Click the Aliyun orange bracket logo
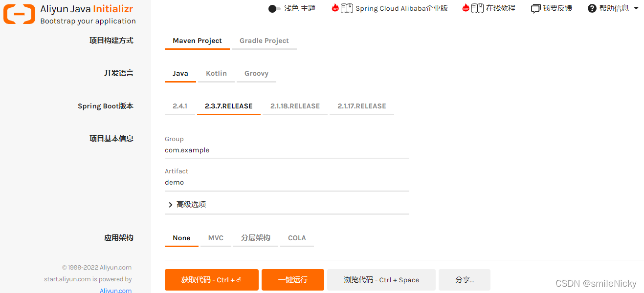 point(19,14)
